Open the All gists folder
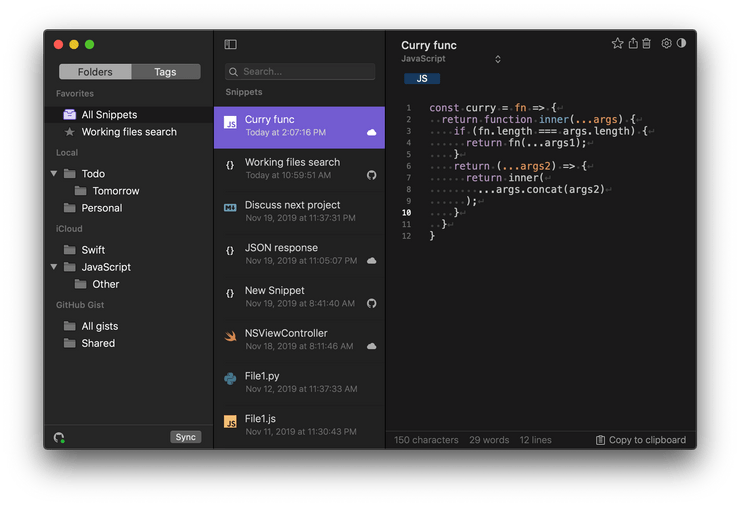The width and height of the screenshot is (740, 507). [128, 326]
